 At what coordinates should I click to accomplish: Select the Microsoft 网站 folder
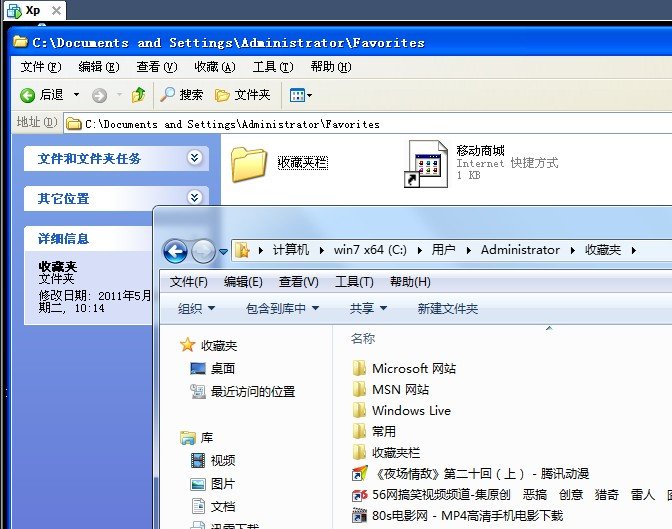[x=404, y=368]
